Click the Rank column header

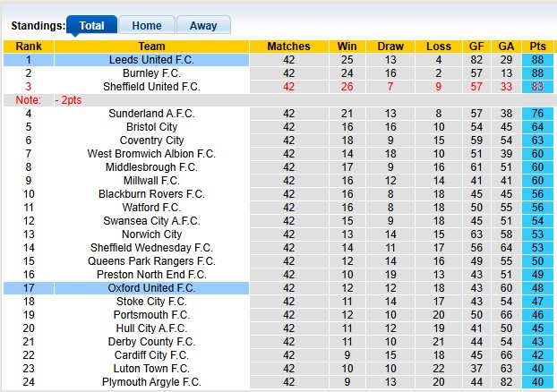[x=28, y=47]
